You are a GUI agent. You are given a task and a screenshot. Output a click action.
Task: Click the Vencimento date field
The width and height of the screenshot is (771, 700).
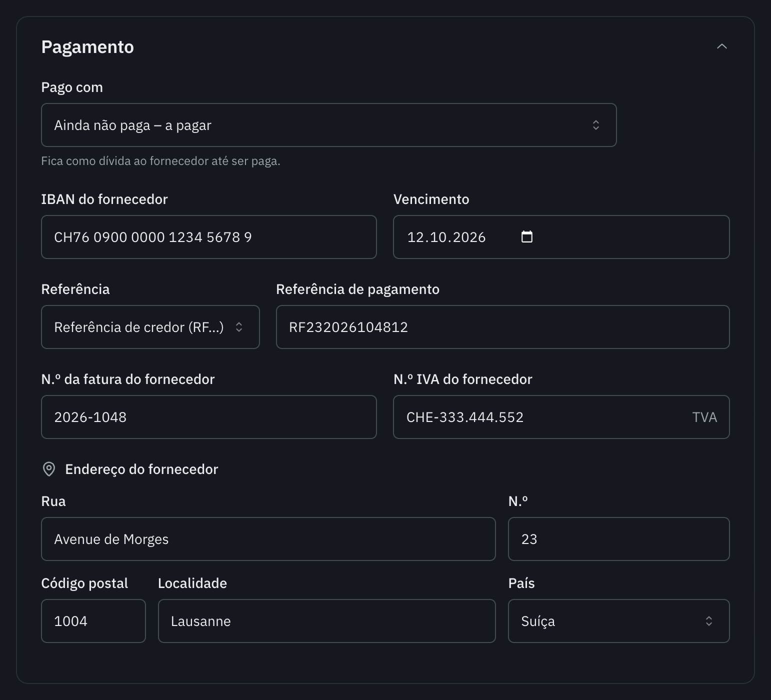tap(561, 237)
